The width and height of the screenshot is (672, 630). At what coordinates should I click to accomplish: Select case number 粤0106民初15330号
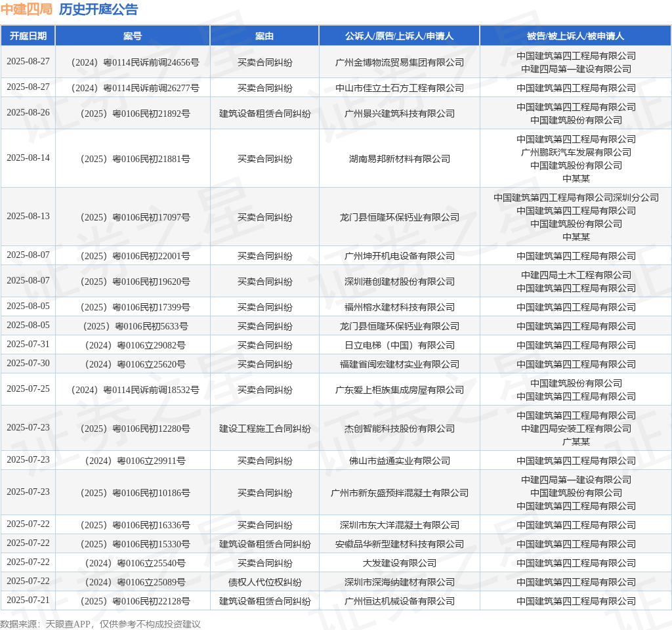pyautogui.click(x=135, y=544)
